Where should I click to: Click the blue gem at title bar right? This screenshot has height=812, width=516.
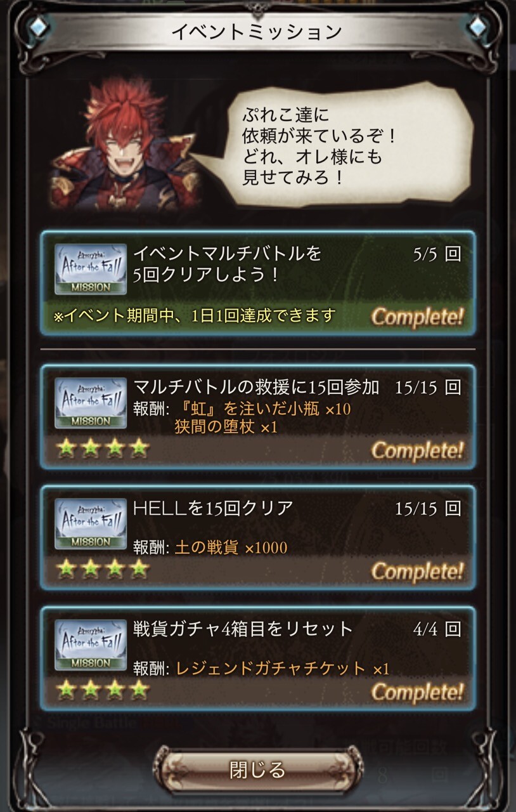(479, 27)
